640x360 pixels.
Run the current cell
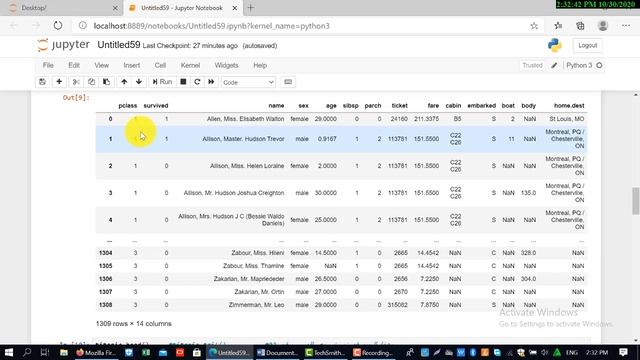162,82
